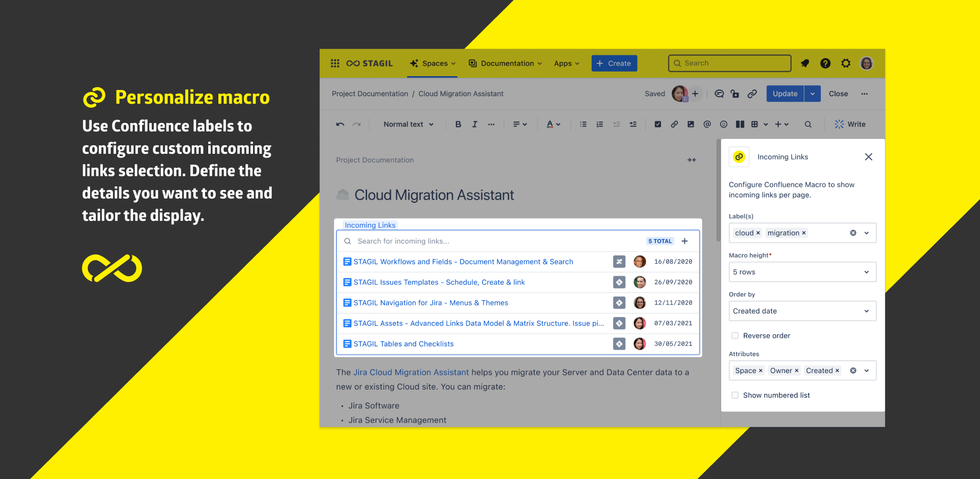Open page restrictions lock icon
980x479 pixels.
pos(735,94)
